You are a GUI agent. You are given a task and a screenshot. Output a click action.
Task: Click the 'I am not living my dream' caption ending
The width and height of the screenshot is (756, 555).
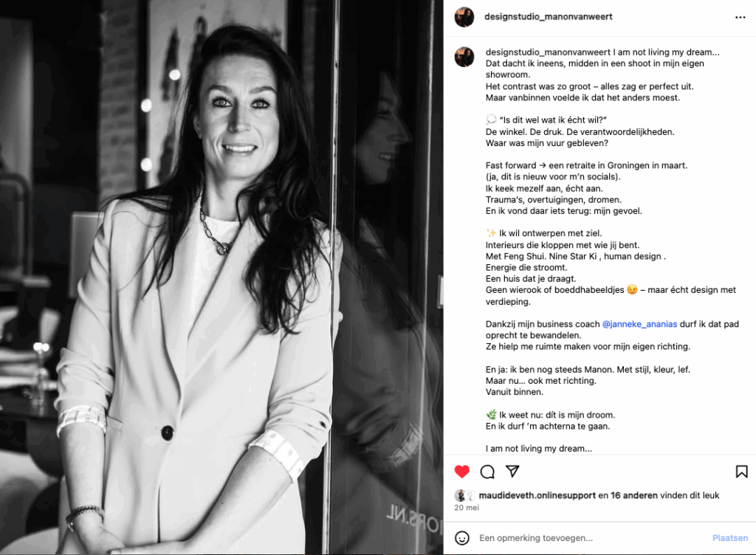point(538,449)
